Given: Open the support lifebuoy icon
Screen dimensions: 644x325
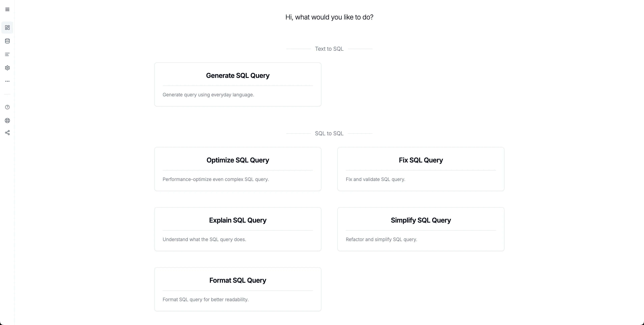Looking at the screenshot, I should [7, 121].
